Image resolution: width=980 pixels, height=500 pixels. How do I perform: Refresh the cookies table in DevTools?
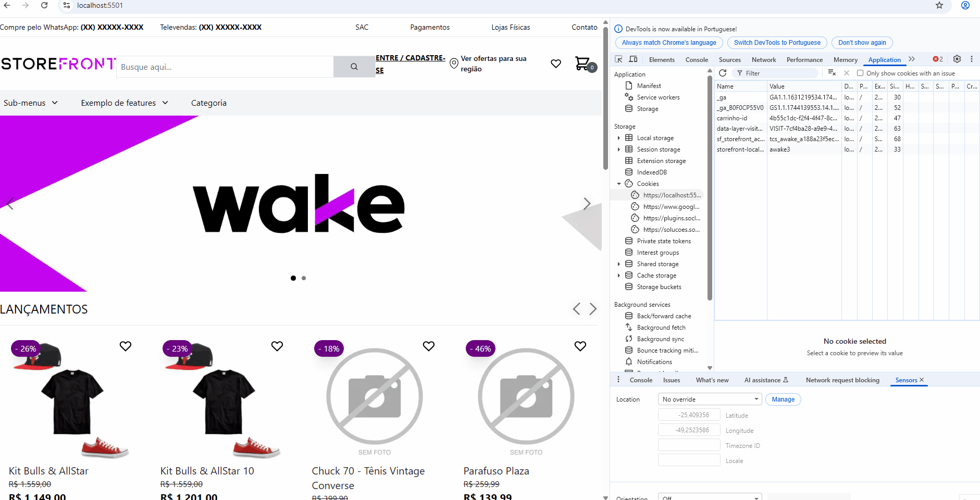[723, 73]
